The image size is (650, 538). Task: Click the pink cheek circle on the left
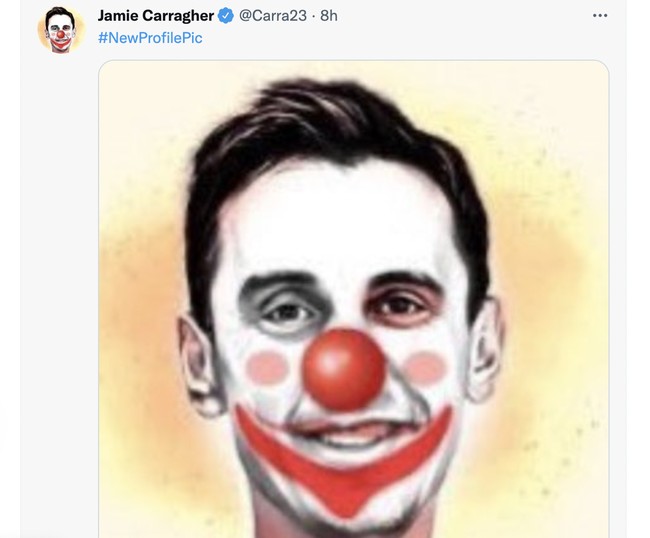pyautogui.click(x=265, y=368)
